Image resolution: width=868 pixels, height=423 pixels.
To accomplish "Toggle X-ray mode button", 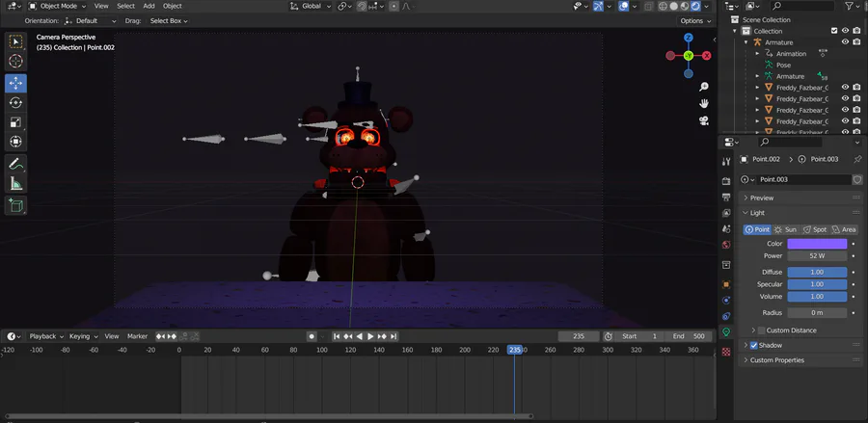I will pyautogui.click(x=648, y=6).
